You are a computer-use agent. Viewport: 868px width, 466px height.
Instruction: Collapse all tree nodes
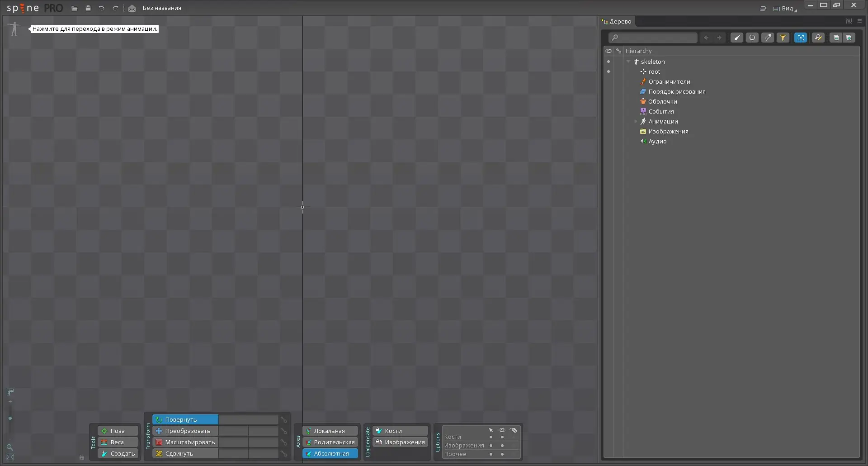click(836, 38)
